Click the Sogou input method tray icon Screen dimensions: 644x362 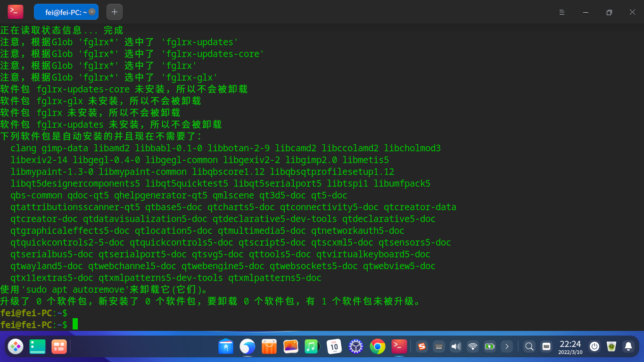(421, 346)
